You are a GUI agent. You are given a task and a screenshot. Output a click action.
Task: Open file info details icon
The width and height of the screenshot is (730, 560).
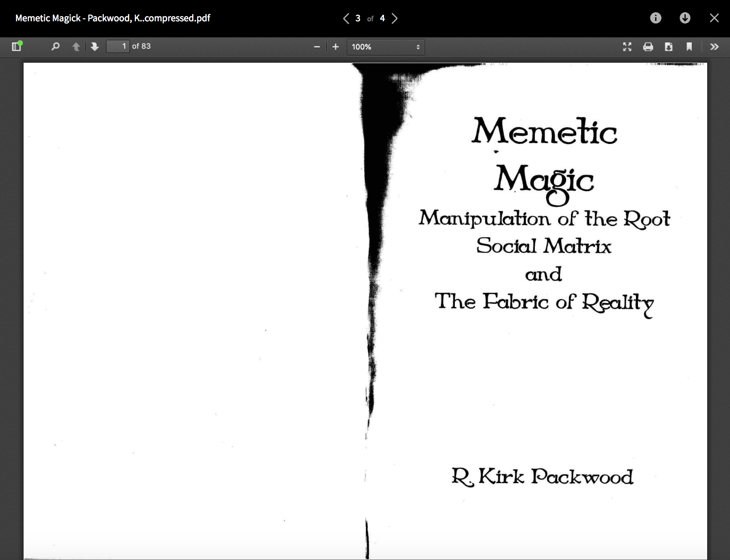coord(655,18)
